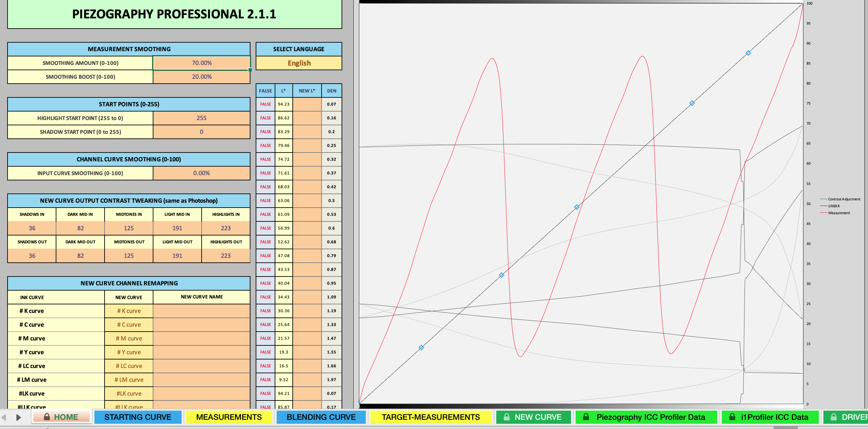Click density value 1.97 cell
Image resolution: width=868 pixels, height=429 pixels.
[x=332, y=380]
